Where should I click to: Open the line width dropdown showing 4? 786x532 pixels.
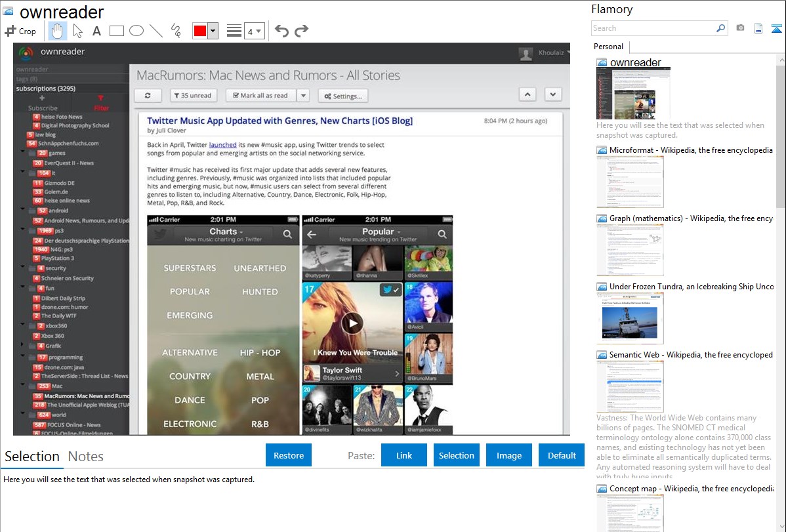(254, 31)
